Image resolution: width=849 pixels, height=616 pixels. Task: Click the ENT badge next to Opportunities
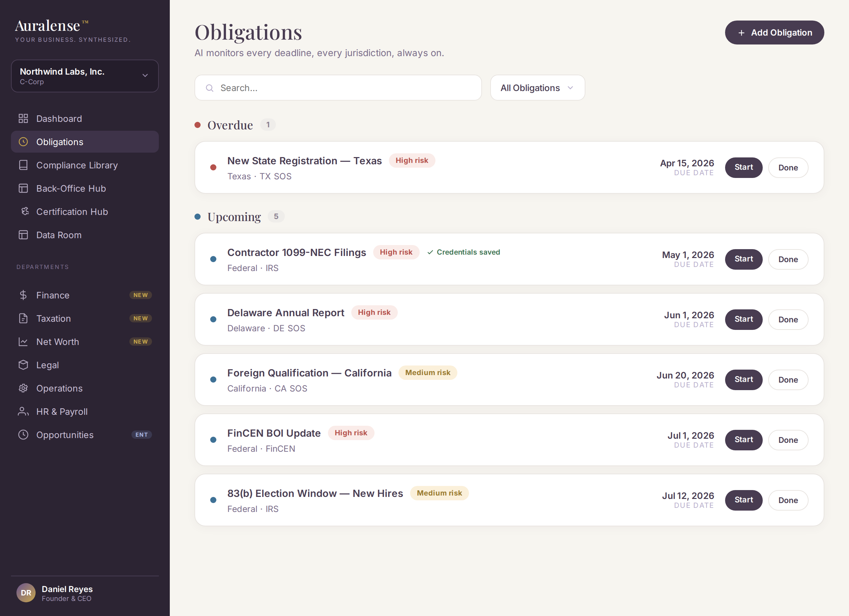pos(141,435)
